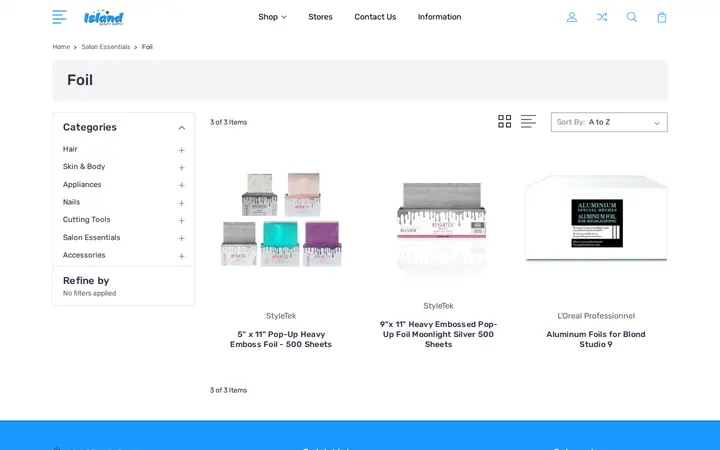The image size is (720, 450).
Task: Open the Aluminum Foils box product image
Action: tap(596, 218)
